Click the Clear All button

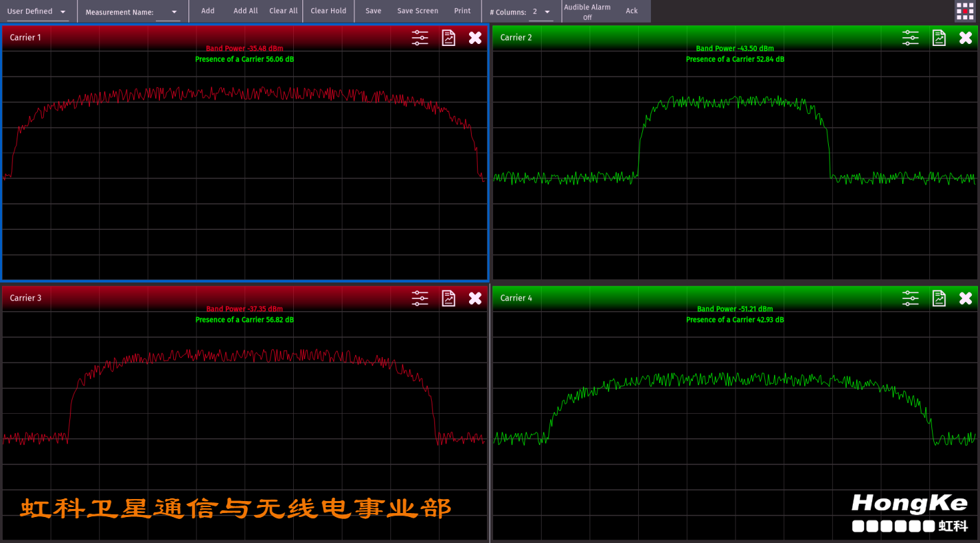coord(283,11)
